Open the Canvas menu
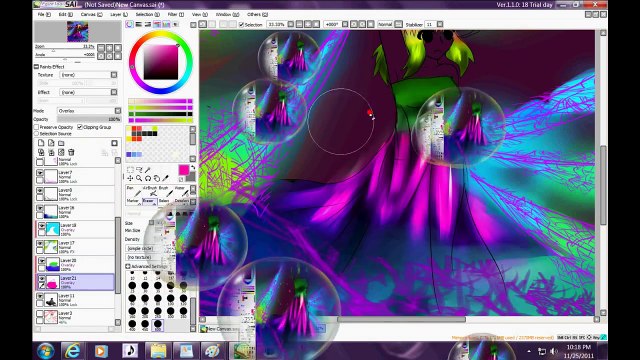The image size is (640, 360). [91, 14]
